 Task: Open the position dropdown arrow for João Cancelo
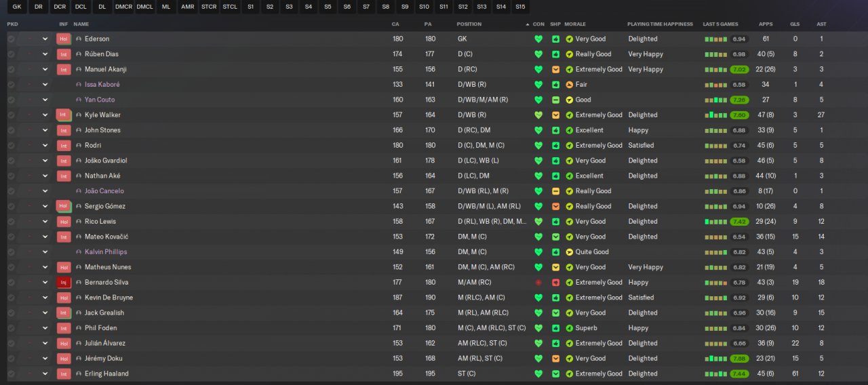click(45, 191)
